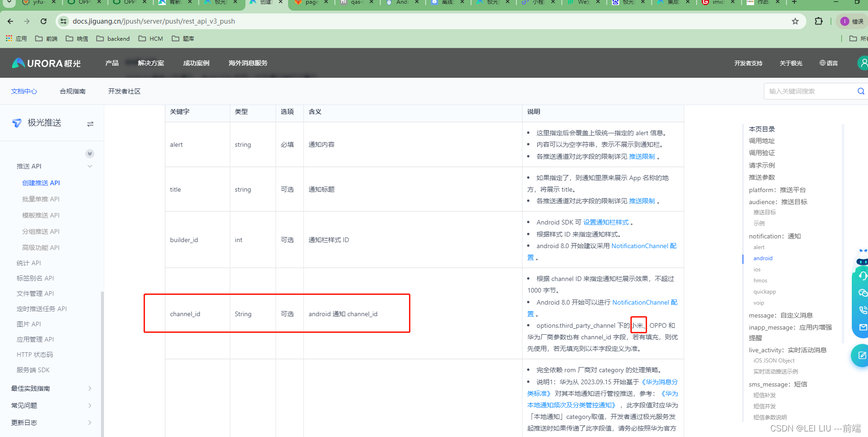Jump to 调用地址 in page contents
This screenshot has width=868, height=437.
pos(761,141)
